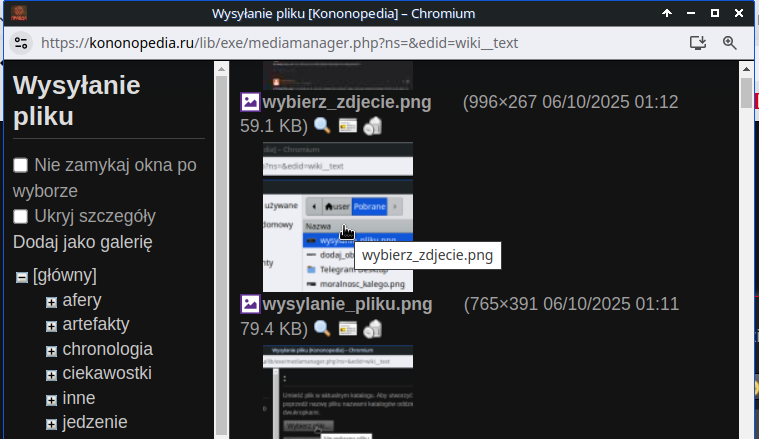The image size is (759, 439).
Task: Collapse the [główny] namespace tree node
Action: [x=21, y=277]
